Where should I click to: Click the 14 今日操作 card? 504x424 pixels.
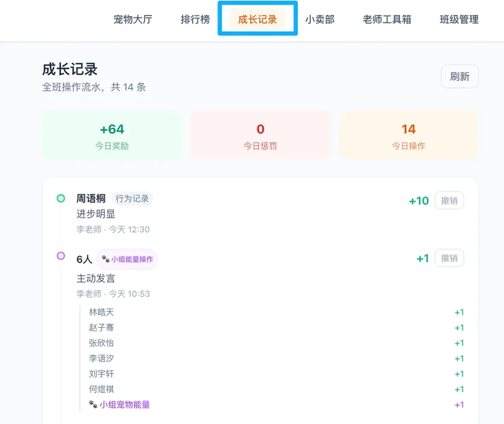point(409,135)
